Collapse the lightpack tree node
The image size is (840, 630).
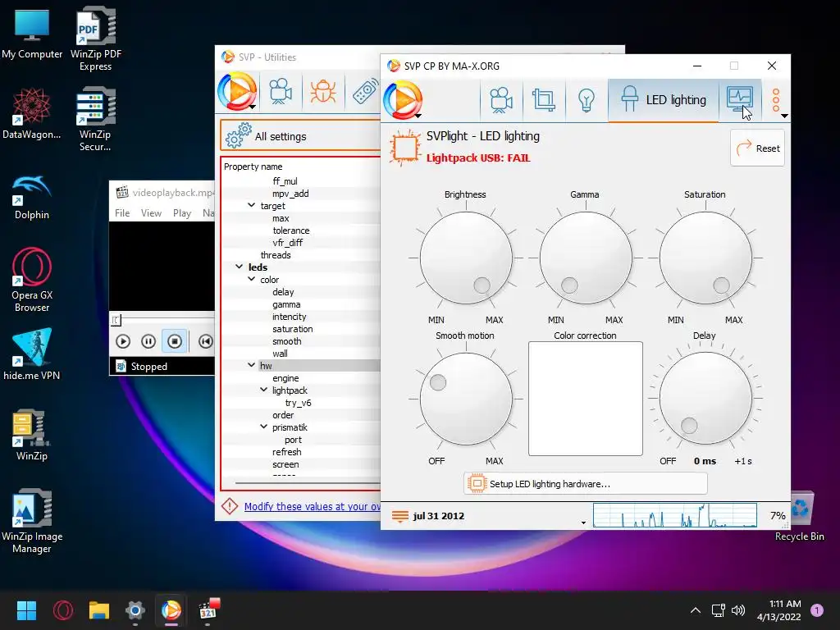(263, 390)
